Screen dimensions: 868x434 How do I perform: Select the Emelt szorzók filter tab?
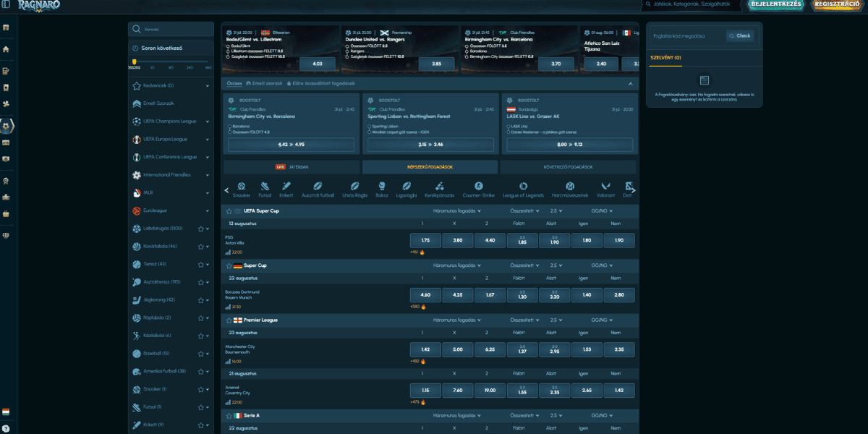tap(263, 83)
